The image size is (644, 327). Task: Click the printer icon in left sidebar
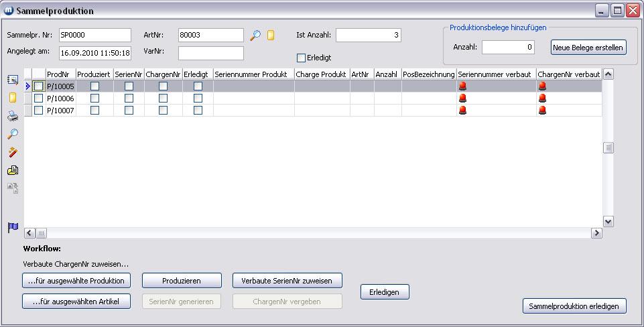tap(13, 116)
